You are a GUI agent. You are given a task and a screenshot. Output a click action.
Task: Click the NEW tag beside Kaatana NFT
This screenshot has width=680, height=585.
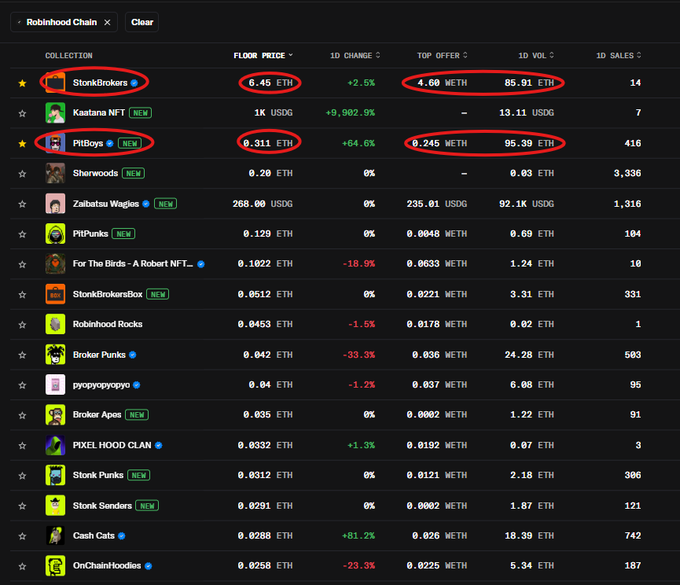click(140, 113)
